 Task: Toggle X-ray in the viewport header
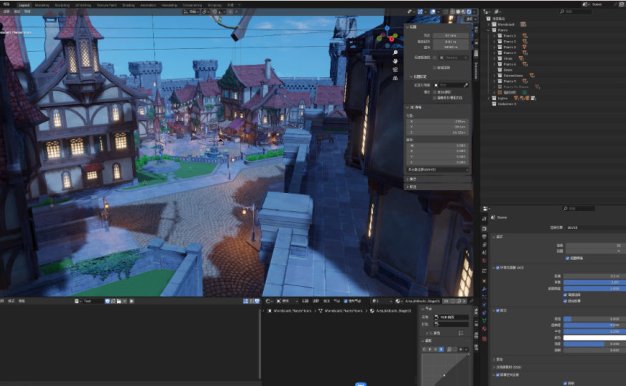445,12
